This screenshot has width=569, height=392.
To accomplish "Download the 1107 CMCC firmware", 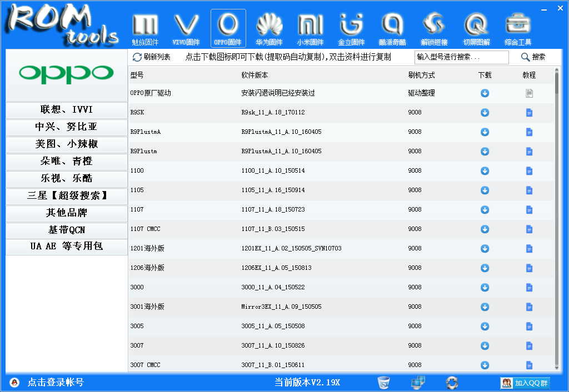I will [485, 229].
